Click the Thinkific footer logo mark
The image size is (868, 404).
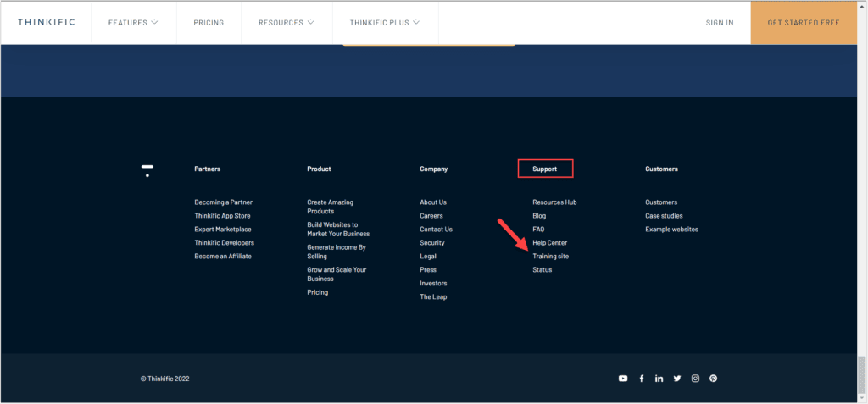pos(147,170)
